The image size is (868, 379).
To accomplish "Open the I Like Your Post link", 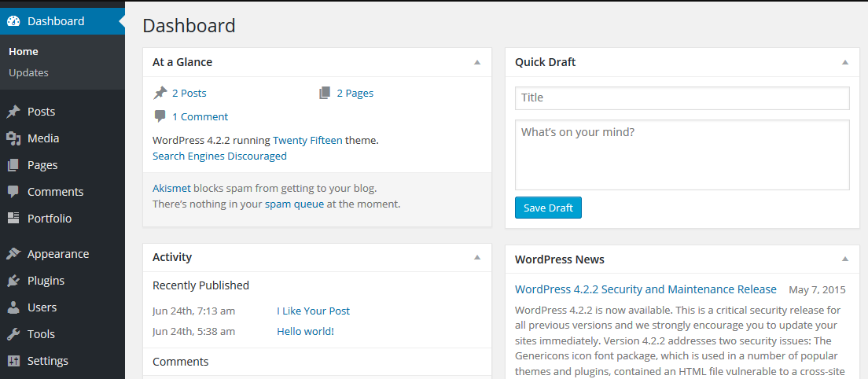I will point(314,311).
